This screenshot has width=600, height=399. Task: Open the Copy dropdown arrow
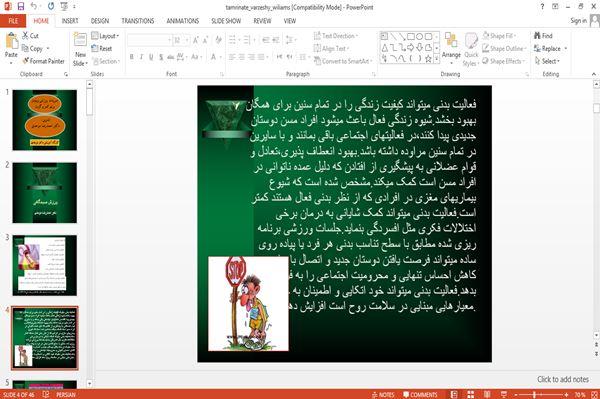48,49
